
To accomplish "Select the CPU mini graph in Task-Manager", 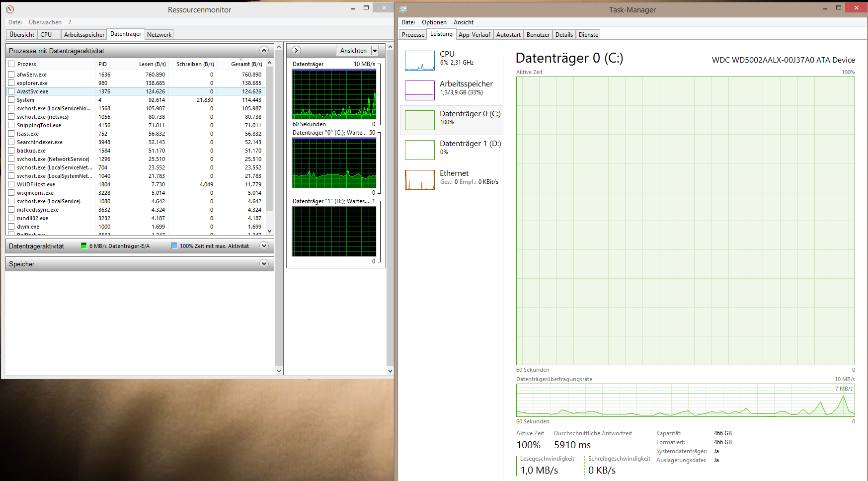I will pos(420,61).
